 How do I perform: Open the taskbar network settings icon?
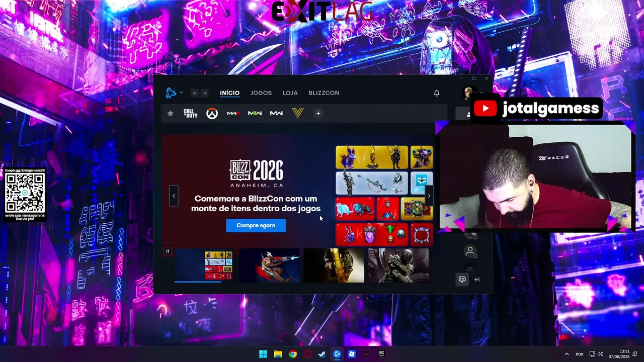(x=592, y=354)
